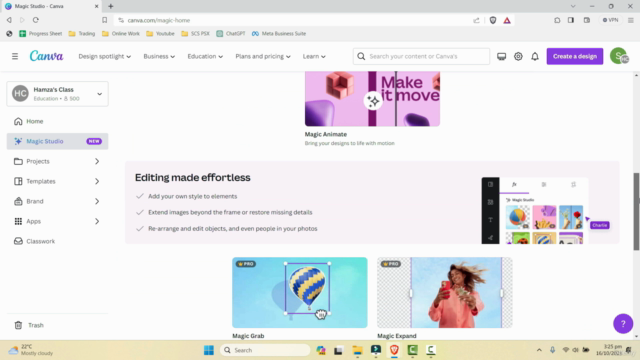The width and height of the screenshot is (640, 360).
Task: Open File Explorer from the taskbar
Action: click(358, 350)
